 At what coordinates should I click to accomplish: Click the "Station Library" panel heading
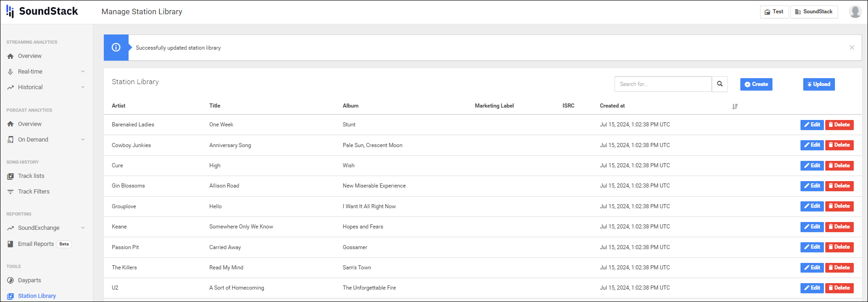(135, 82)
